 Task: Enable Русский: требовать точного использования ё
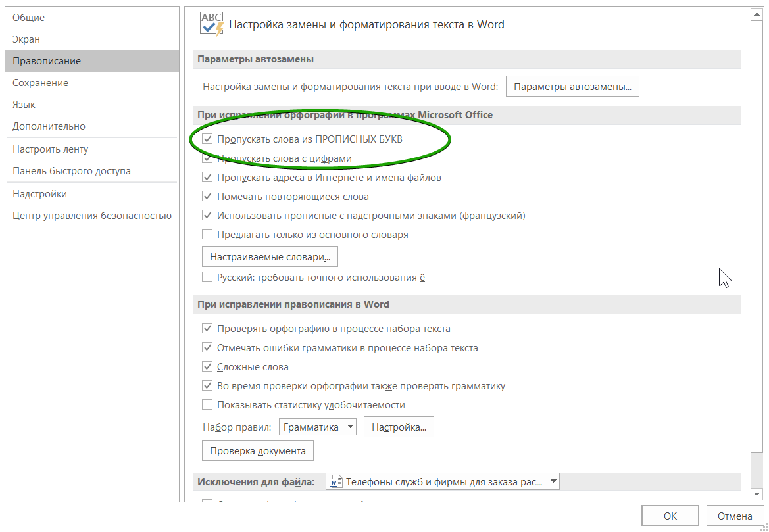tap(207, 278)
